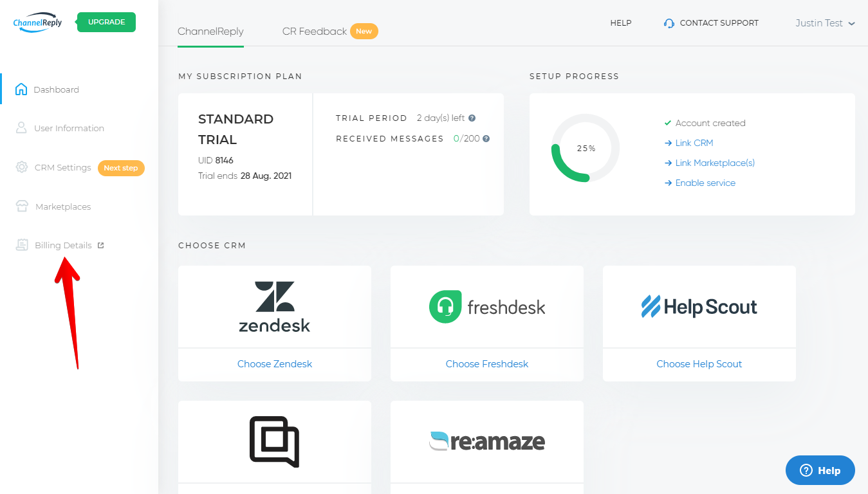Viewport: 868px width, 494px height.
Task: Click the User Information person icon
Action: pos(21,127)
